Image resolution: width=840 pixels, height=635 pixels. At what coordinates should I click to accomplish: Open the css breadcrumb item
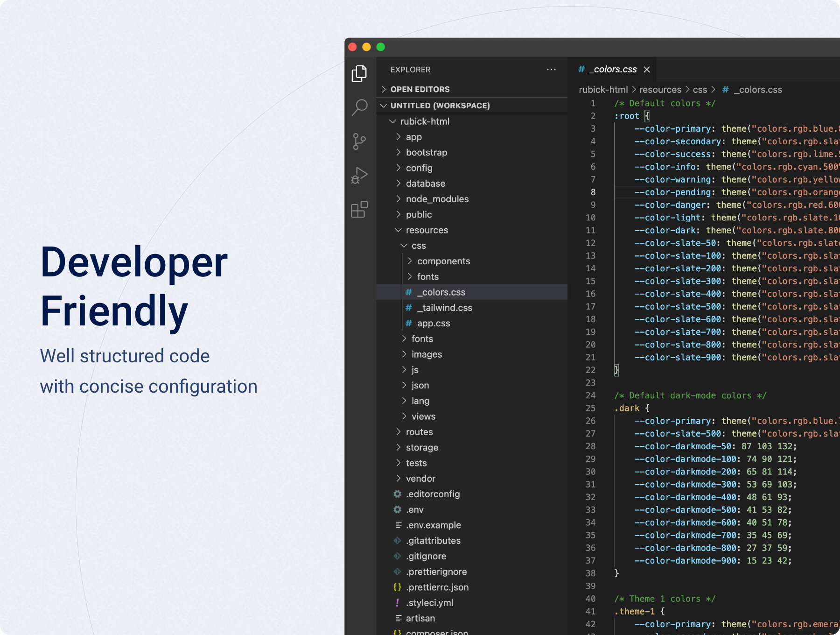click(x=700, y=89)
